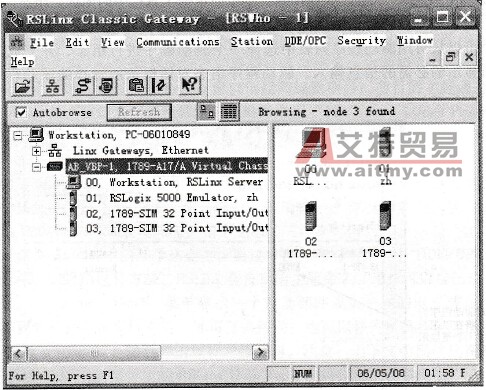Viewport: 486px width, 390px height.
Task: Click the horizontal scrollbar right arrow
Action: coord(260,352)
